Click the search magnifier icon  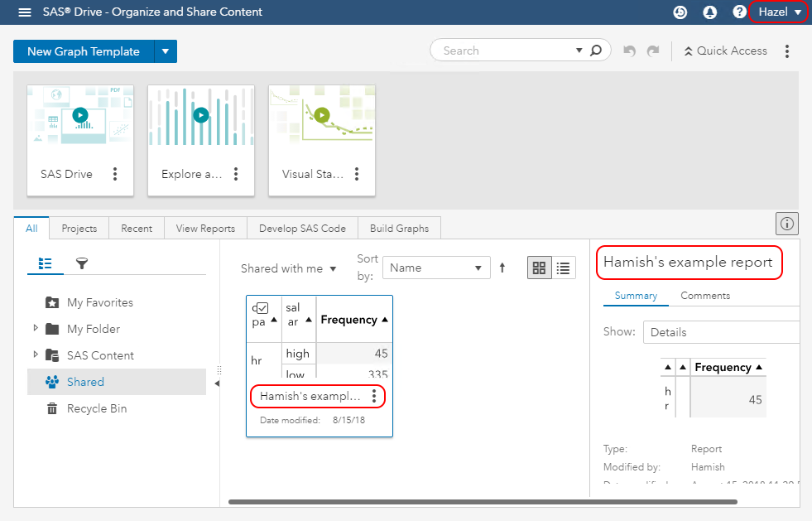coord(596,51)
